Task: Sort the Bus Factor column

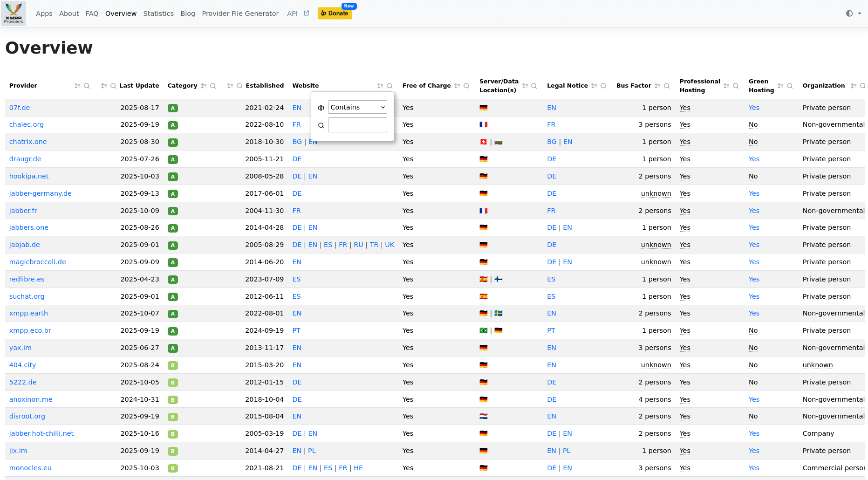Action: click(657, 86)
